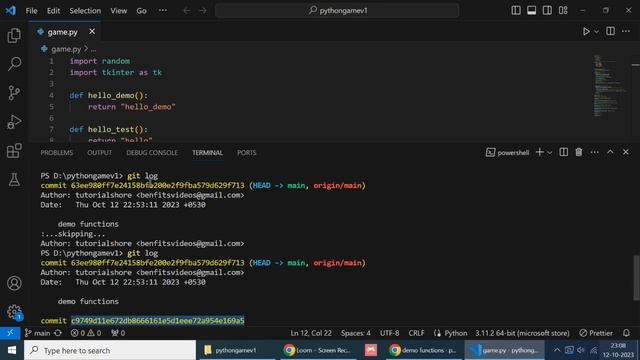Viewport: 640px width, 360px height.
Task: Select the game.py editor tab
Action: point(65,32)
